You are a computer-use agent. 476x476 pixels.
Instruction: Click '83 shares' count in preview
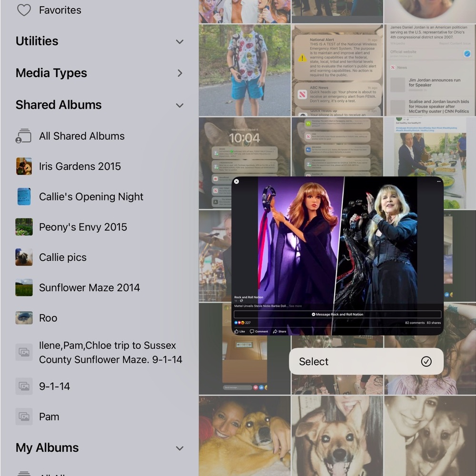pos(434,323)
